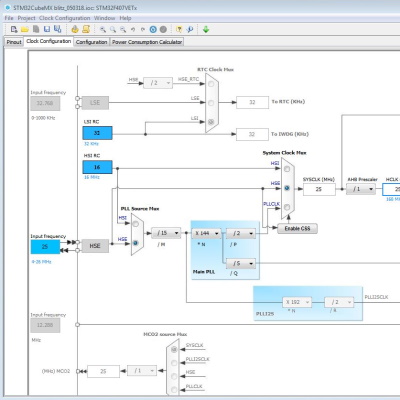The height and width of the screenshot is (400, 400).
Task: Click the Find/search toolbar icon
Action: click(190, 29)
